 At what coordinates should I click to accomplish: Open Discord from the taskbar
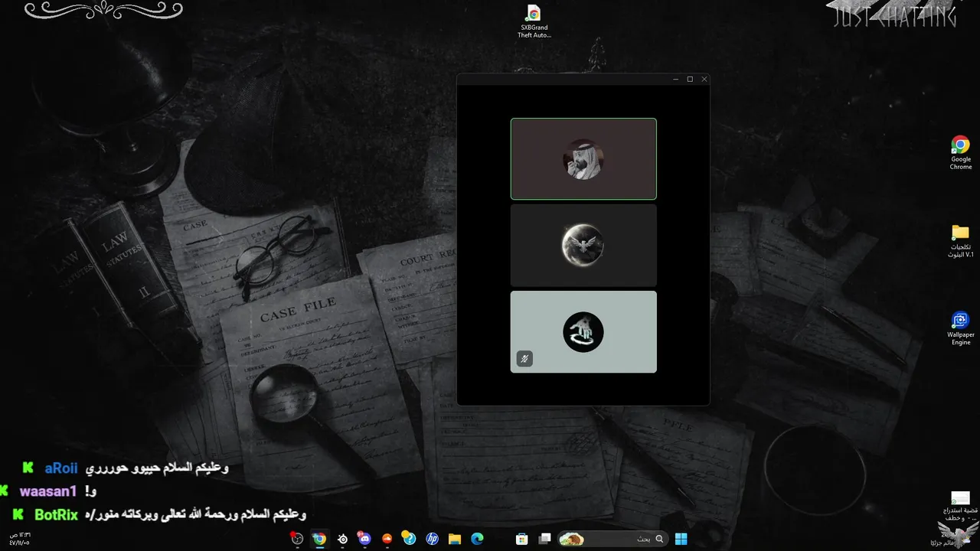point(364,539)
